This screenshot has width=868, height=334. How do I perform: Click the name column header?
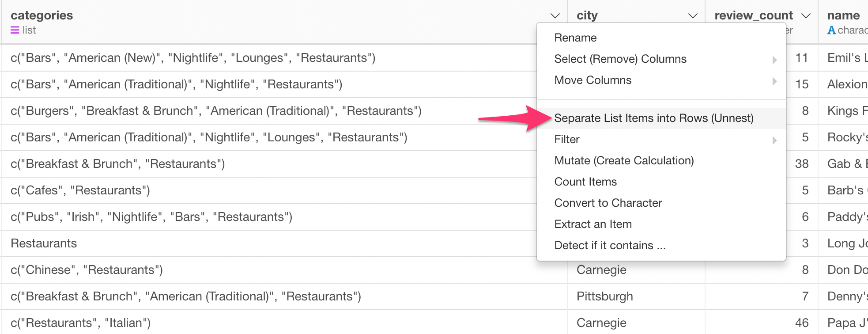click(843, 15)
